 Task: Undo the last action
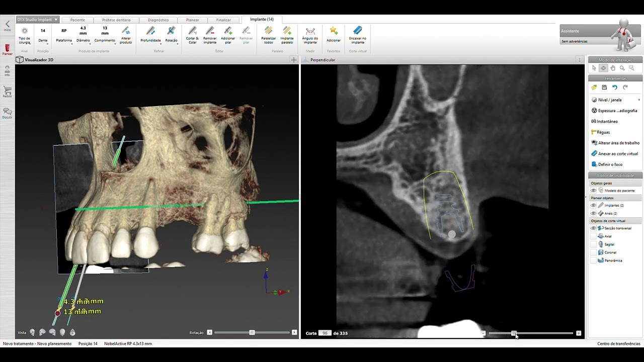615,87
